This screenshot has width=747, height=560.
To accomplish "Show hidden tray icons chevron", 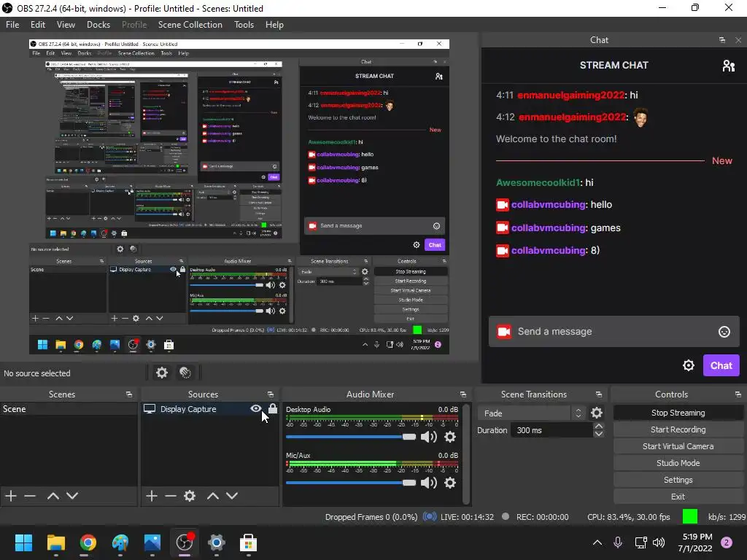I will [597, 542].
